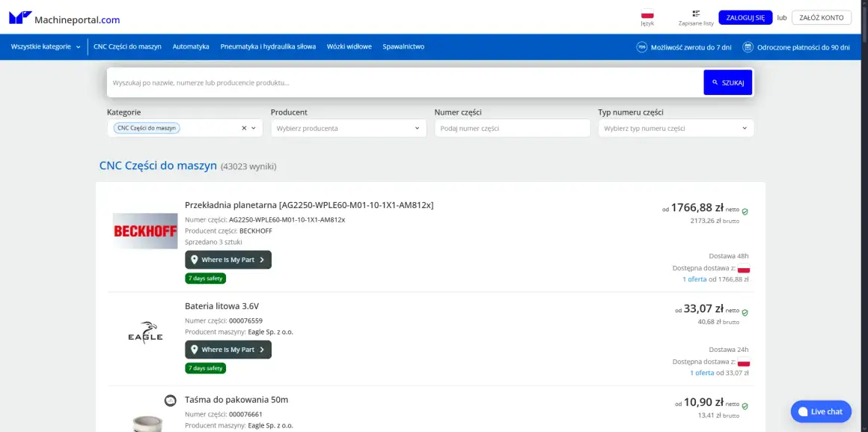The image size is (868, 432).
Task: Open Live chat bubble
Action: coord(820,411)
